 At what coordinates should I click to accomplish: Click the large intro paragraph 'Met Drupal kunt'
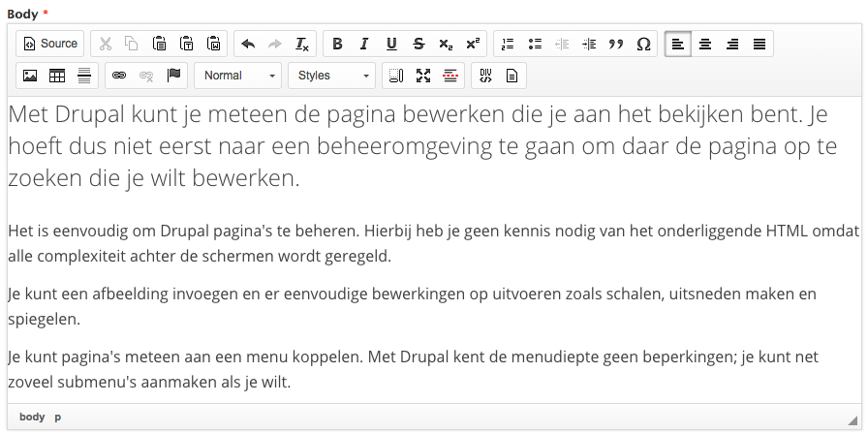pos(423,146)
